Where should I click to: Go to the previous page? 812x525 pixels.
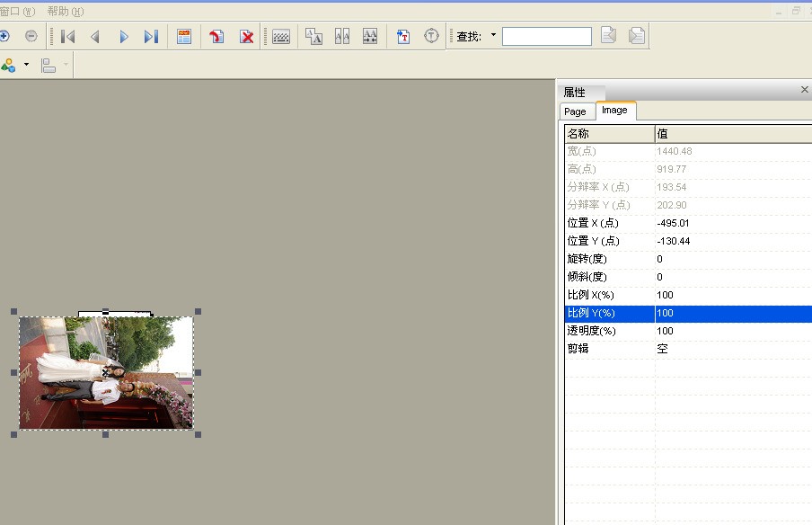[x=95, y=37]
